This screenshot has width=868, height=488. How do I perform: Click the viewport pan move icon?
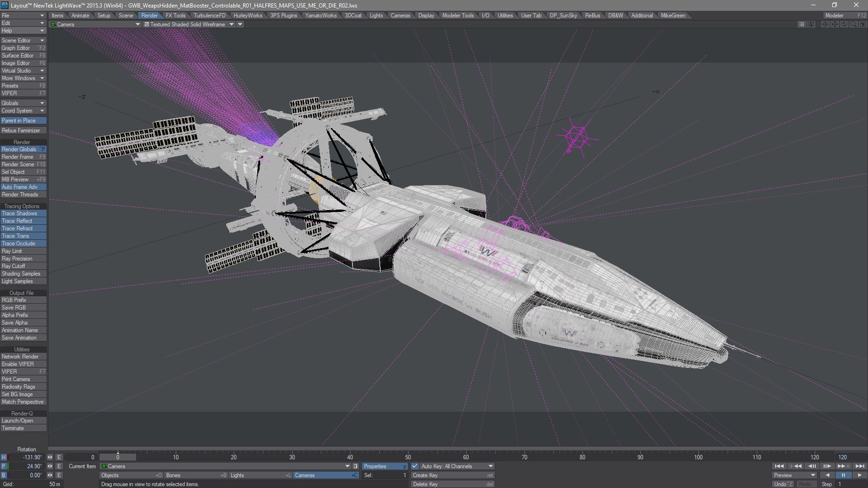click(835, 24)
